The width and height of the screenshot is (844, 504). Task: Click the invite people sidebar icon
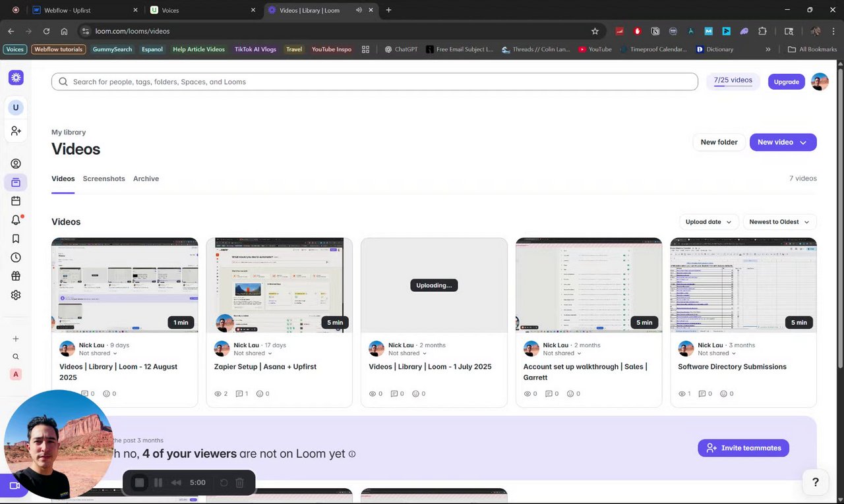(16, 131)
